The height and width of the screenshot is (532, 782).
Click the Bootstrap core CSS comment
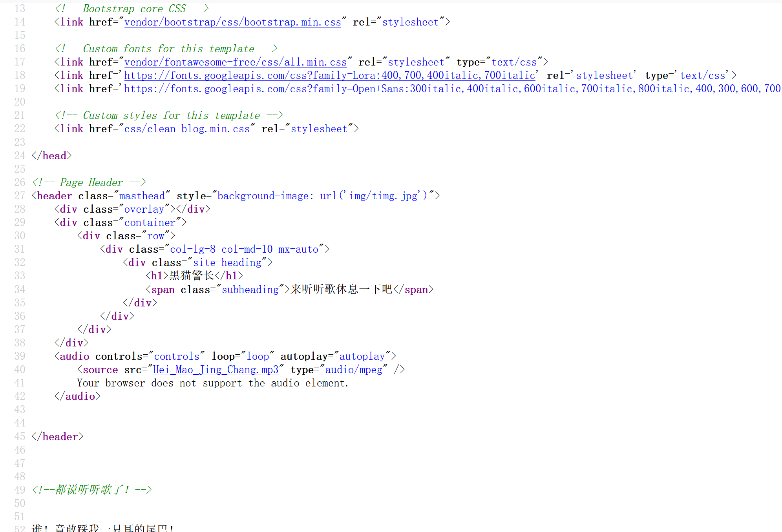tap(132, 9)
